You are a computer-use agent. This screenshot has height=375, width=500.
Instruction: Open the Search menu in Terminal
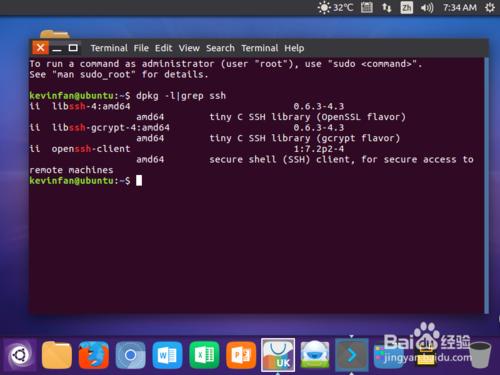(220, 48)
